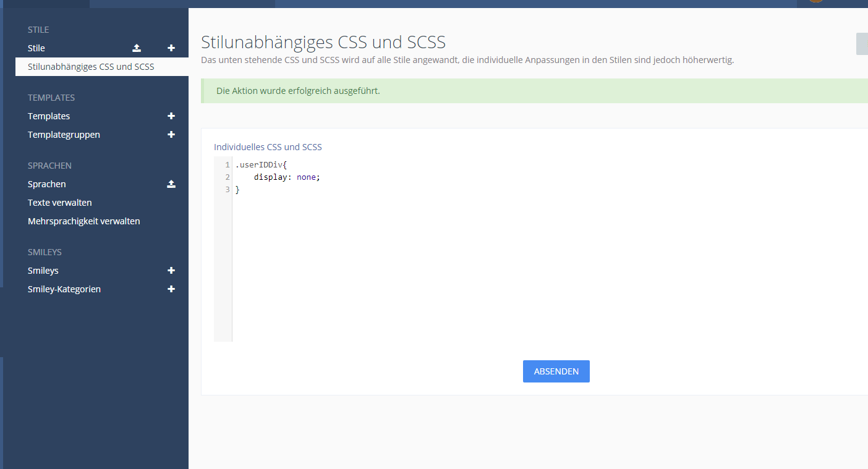The width and height of the screenshot is (868, 469).
Task: Open Texte verwalten
Action: (60, 203)
